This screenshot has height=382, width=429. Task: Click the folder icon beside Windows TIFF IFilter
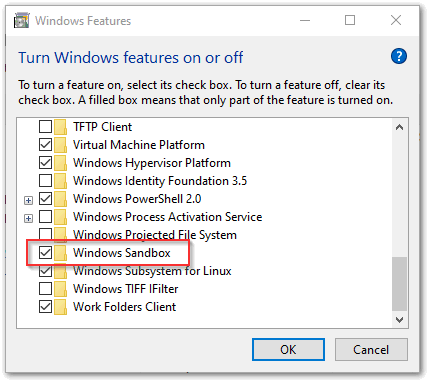point(60,289)
